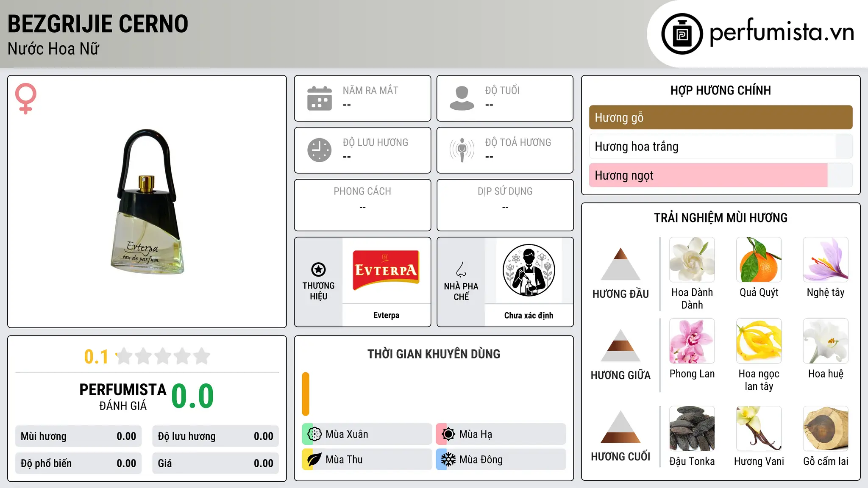
Task: Click the 0.1 rating number
Action: 96,357
